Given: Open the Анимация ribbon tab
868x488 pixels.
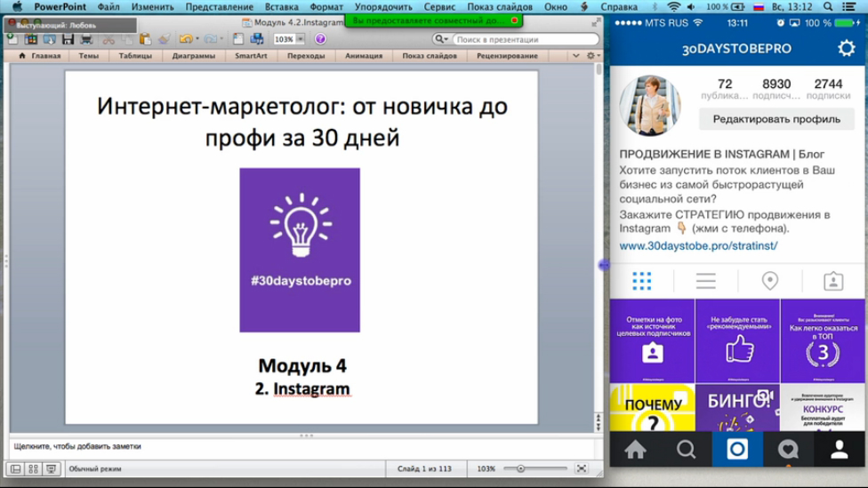Looking at the screenshot, I should [364, 56].
